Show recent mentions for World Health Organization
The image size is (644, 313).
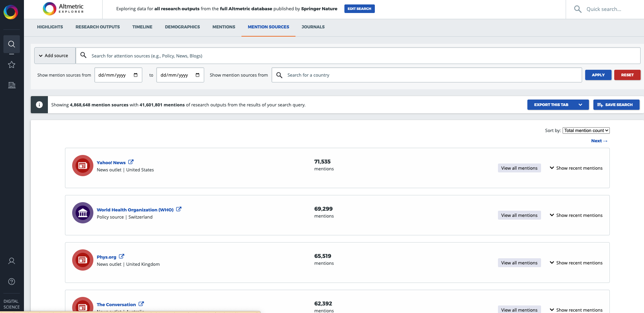point(576,215)
